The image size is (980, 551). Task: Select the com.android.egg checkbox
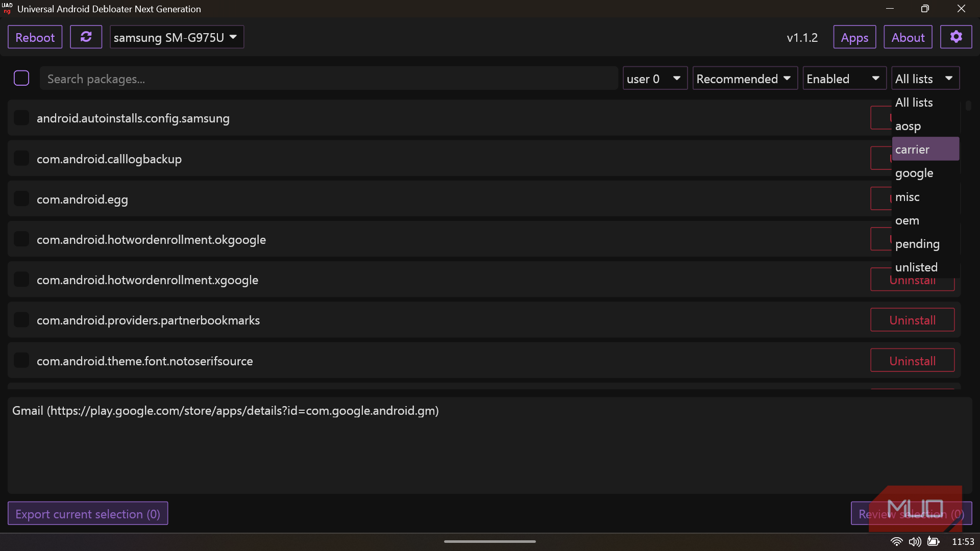[x=21, y=198]
